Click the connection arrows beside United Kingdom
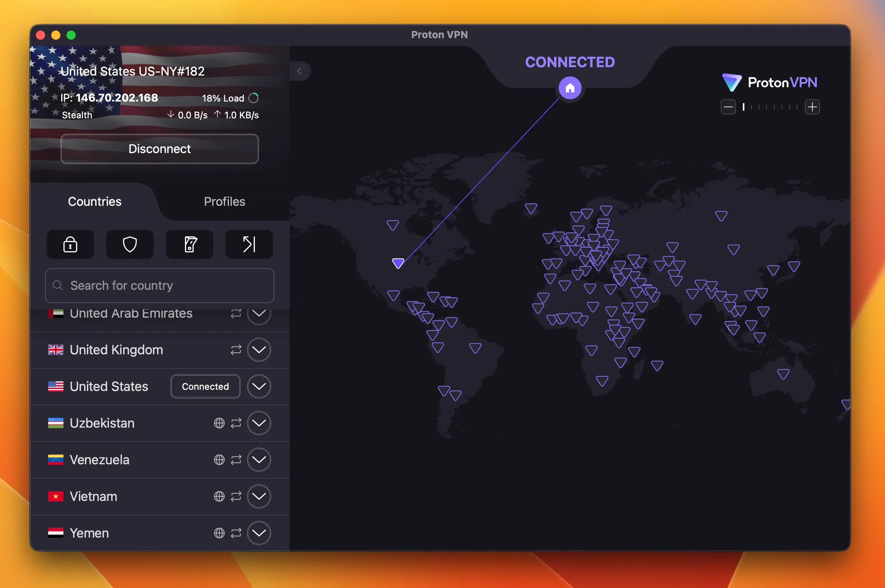The image size is (885, 588). click(x=236, y=350)
